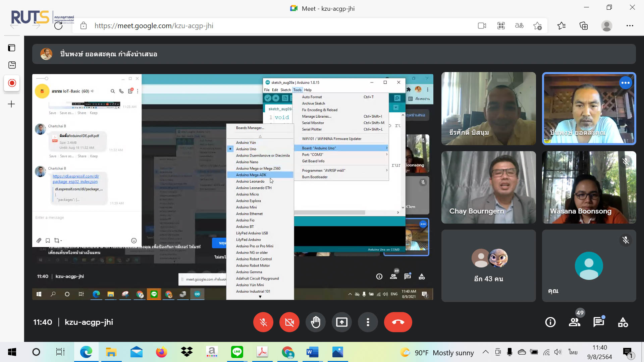Screen dimensions: 644x362
Task: Add this page to favorites
Action: [x=538, y=26]
